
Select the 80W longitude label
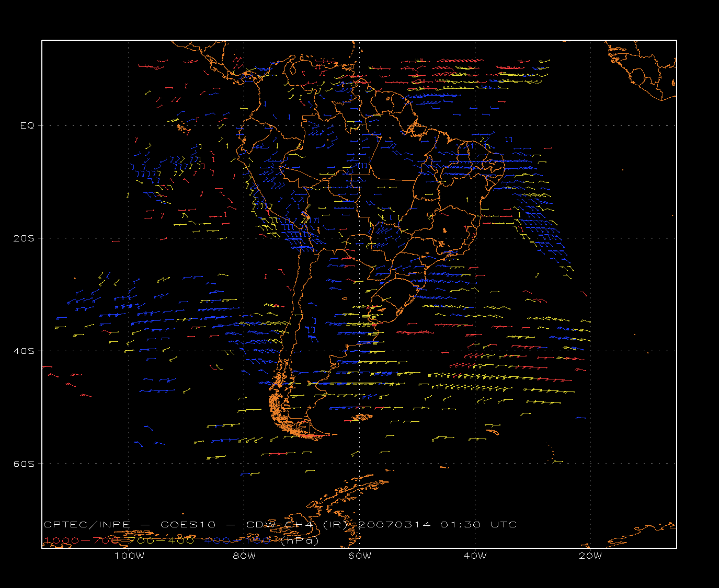coord(245,556)
